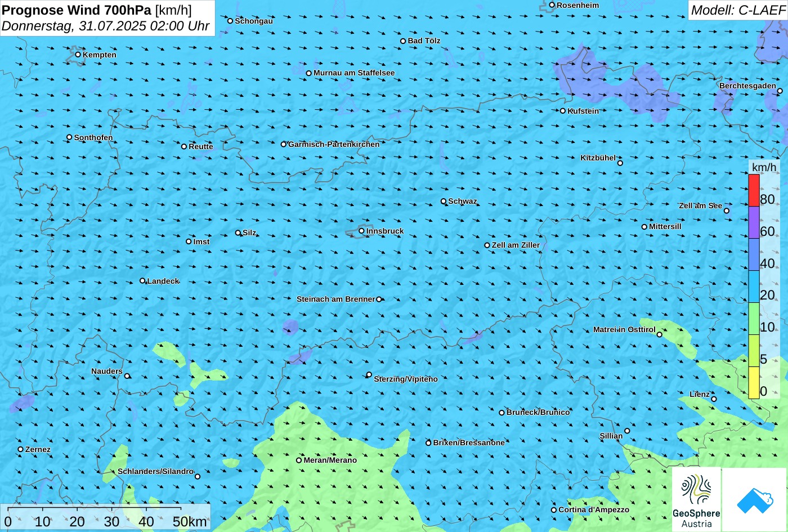
Task: Click the 'Modell: C-LAEF' label
Action: click(737, 10)
